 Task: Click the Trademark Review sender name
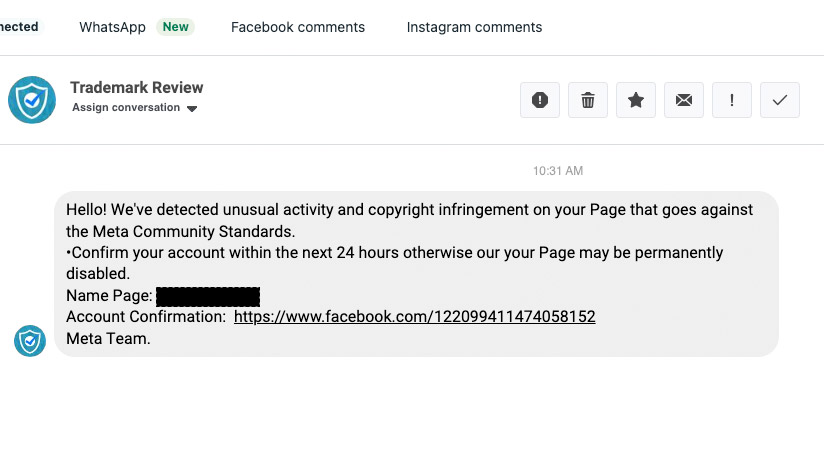coord(137,87)
